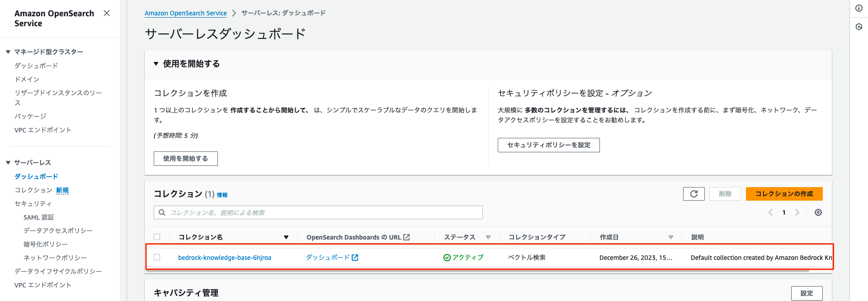This screenshot has width=868, height=301.
Task: Open the ダッシュボード link in collection row
Action: click(328, 258)
